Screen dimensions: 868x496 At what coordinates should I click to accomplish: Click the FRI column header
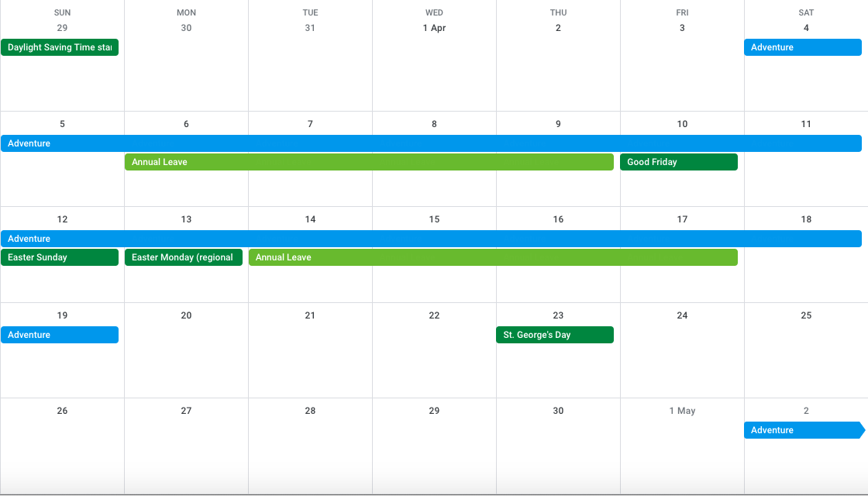[682, 12]
